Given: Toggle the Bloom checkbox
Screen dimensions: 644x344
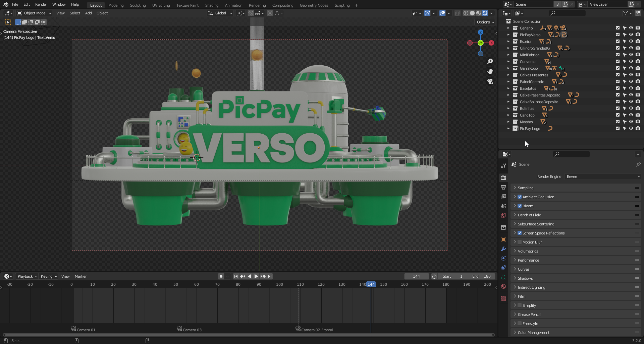Looking at the screenshot, I should 520,206.
